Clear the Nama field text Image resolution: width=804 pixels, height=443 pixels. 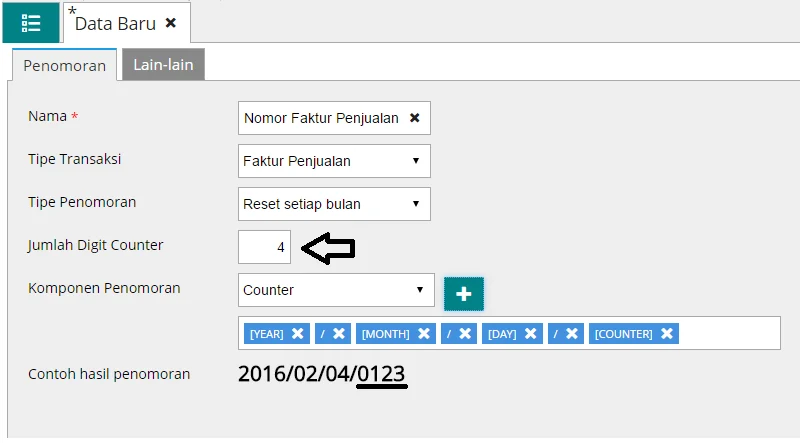pos(414,118)
